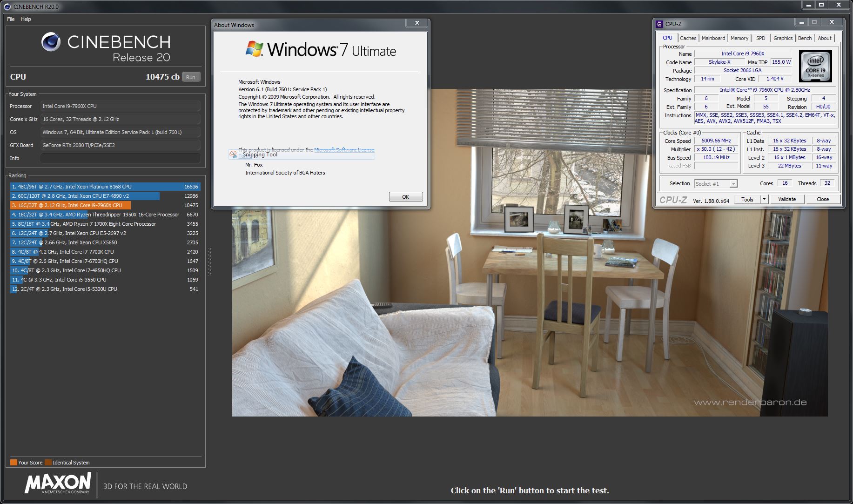
Task: Open the File menu in Cinebench
Action: [11, 19]
